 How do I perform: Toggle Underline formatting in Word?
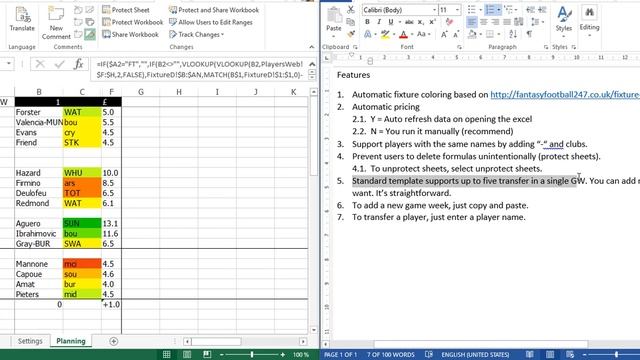tap(391, 22)
